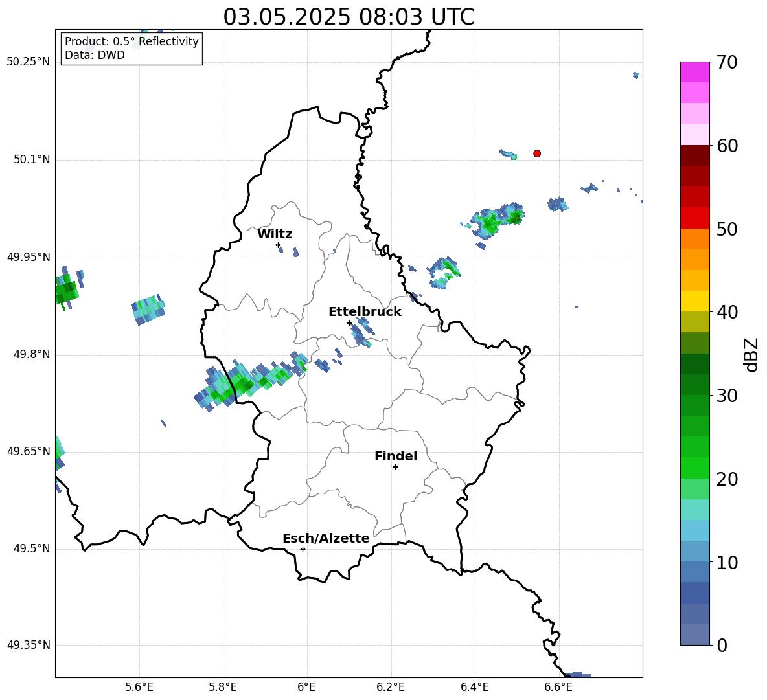Click the 6.4°E longitude label
767x700 pixels.
coord(474,687)
